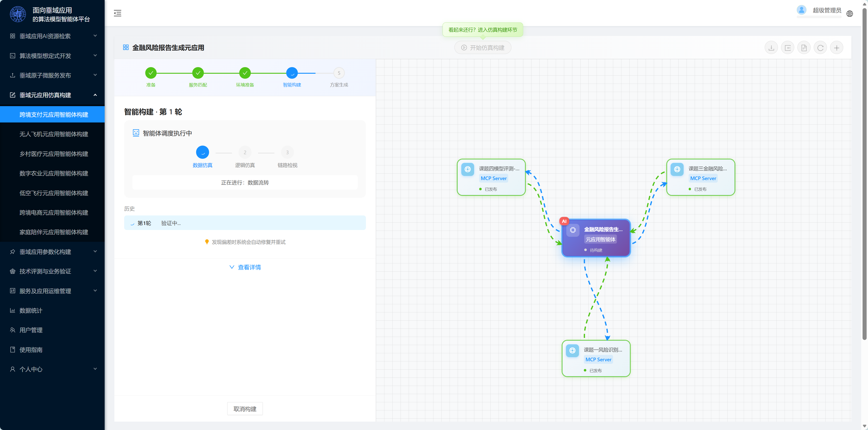Click the plus icon in the canvas toolbar
Screen dimensions: 868x430
coord(837,48)
